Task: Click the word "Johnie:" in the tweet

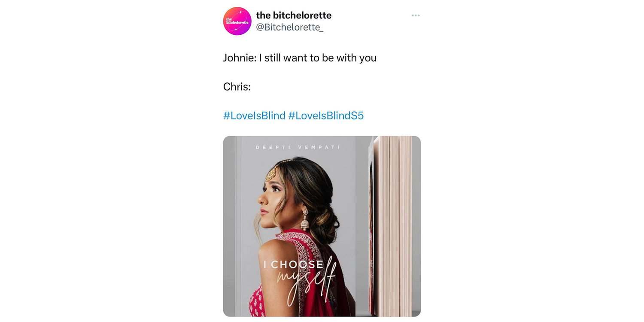Action: coord(240,58)
